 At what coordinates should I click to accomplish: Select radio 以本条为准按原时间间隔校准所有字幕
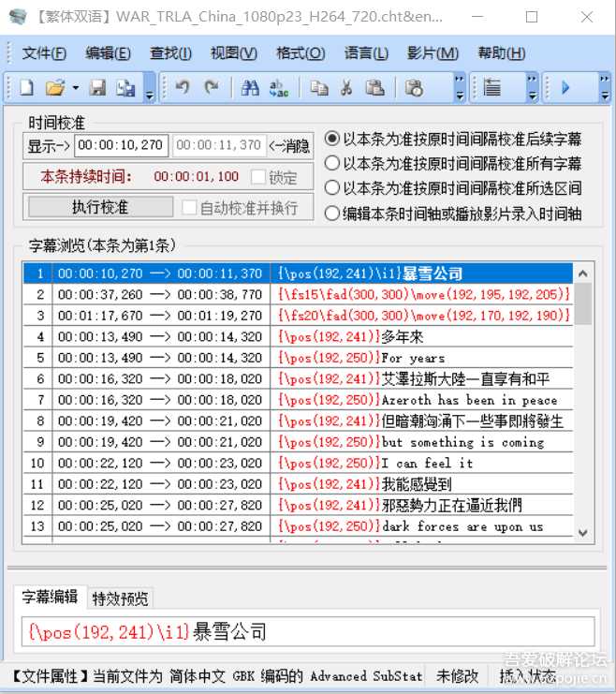click(332, 163)
